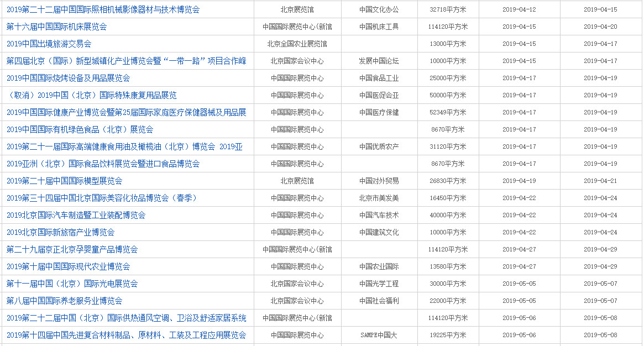This screenshot has width=644, height=346.
Task: Open 2019第二十届中国国际模型展览会 link
Action: [x=65, y=181]
